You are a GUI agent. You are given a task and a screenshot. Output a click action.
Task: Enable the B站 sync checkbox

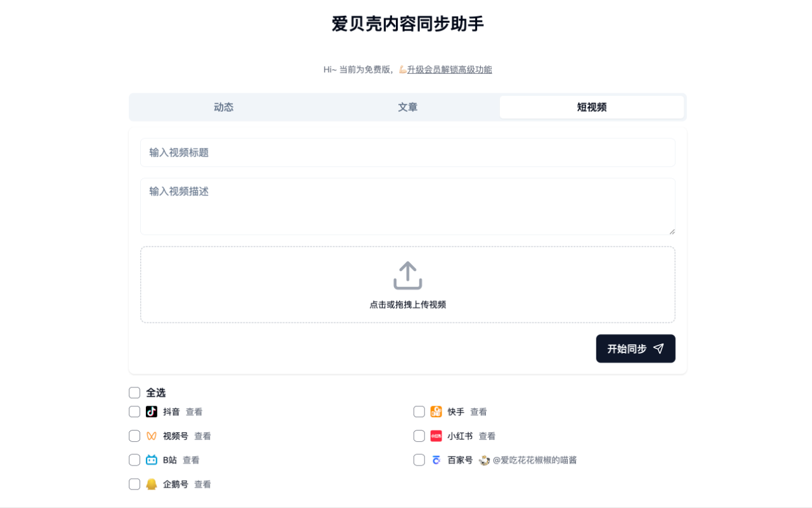tap(134, 460)
